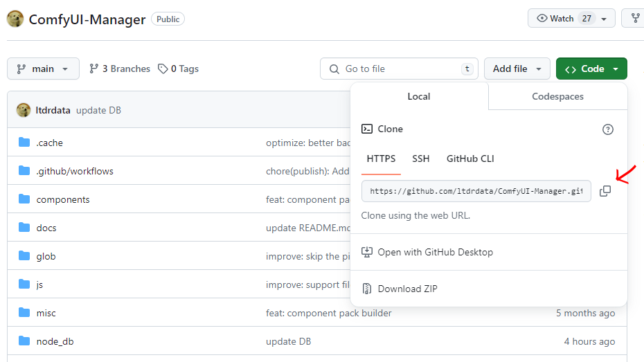Click 'improve: skip the pi' commit message
The width and height of the screenshot is (644, 362).
point(308,256)
